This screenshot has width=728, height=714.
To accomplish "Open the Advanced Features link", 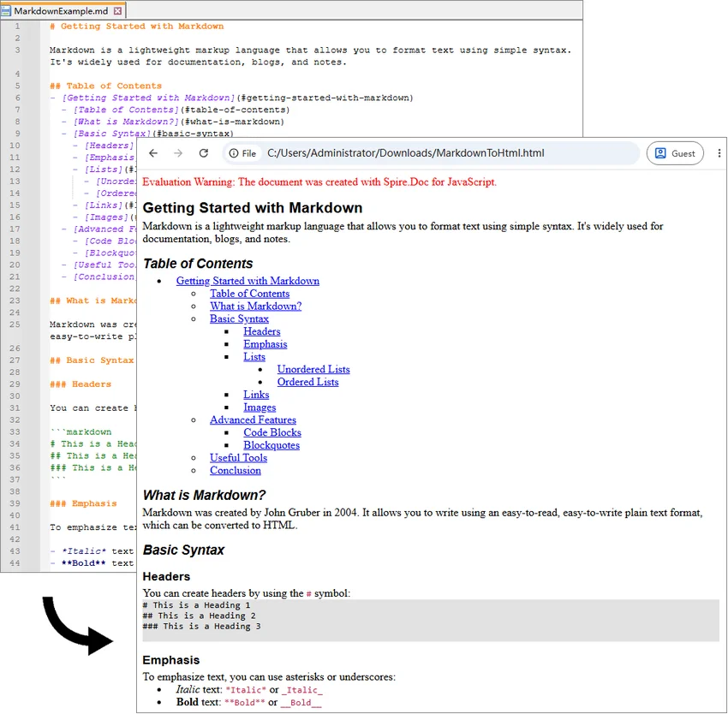I will (x=253, y=419).
